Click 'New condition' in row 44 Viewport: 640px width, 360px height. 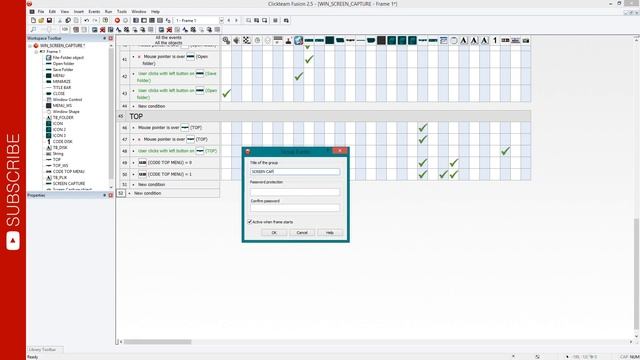151,106
